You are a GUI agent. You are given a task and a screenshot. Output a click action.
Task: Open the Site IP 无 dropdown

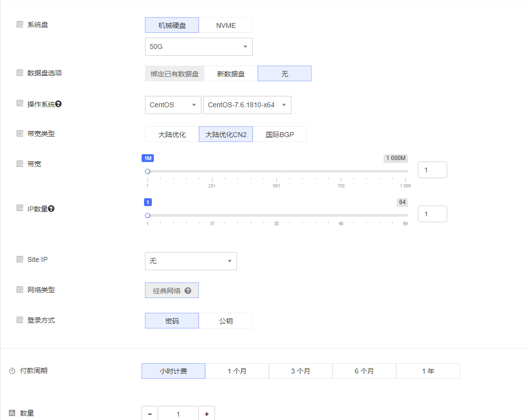tap(191, 261)
